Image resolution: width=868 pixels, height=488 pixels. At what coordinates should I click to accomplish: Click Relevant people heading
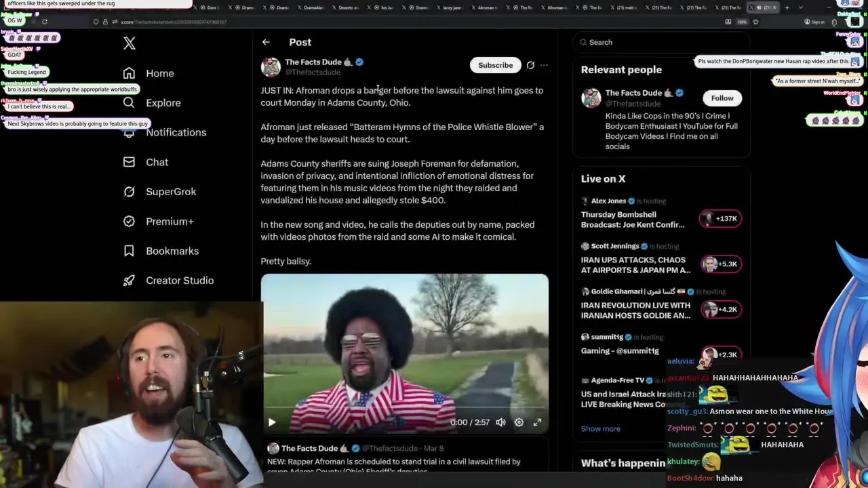tap(621, 70)
